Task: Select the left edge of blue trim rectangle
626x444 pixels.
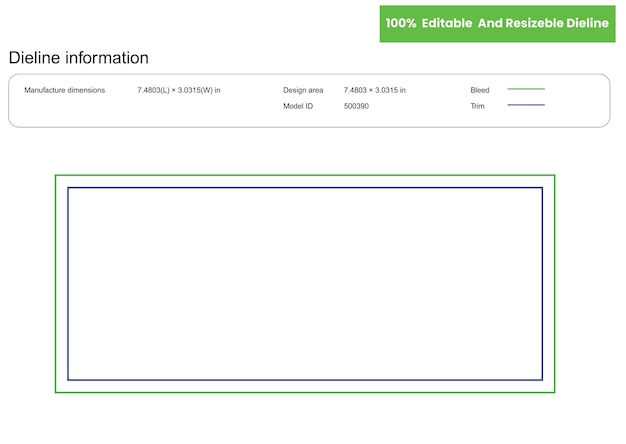Action: (68, 284)
